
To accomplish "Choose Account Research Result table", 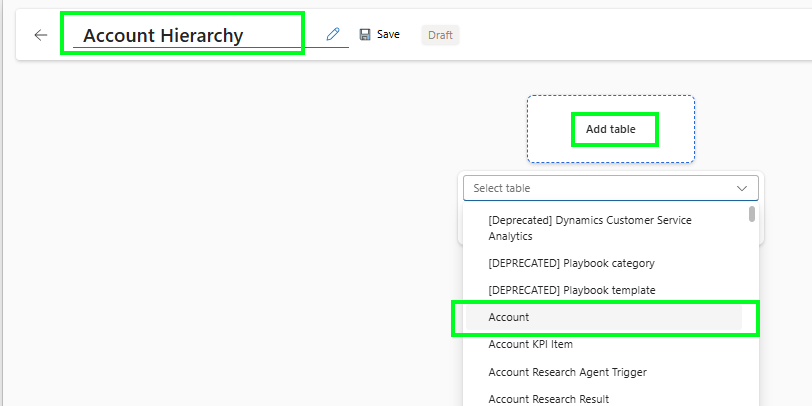I will (x=548, y=398).
